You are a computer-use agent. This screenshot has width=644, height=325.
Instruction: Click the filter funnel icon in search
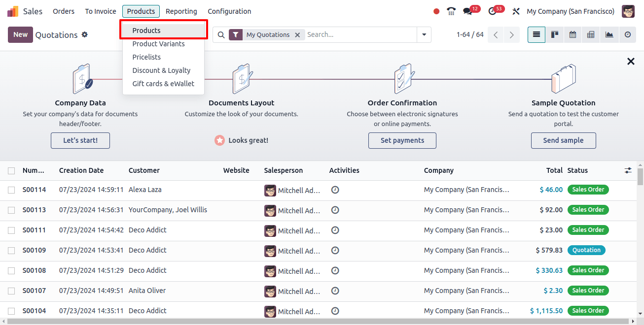pyautogui.click(x=236, y=35)
